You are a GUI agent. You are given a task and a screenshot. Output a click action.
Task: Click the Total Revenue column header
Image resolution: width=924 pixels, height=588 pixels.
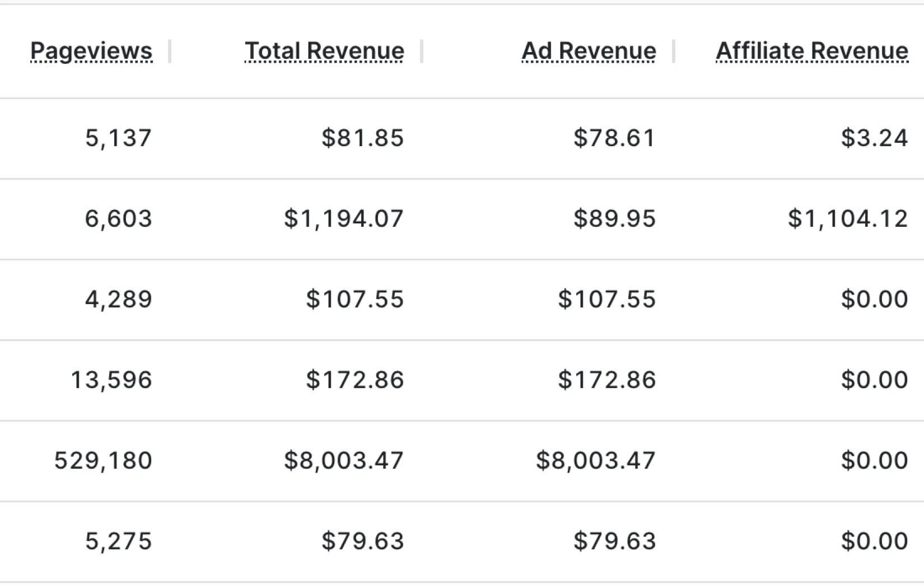tap(324, 51)
